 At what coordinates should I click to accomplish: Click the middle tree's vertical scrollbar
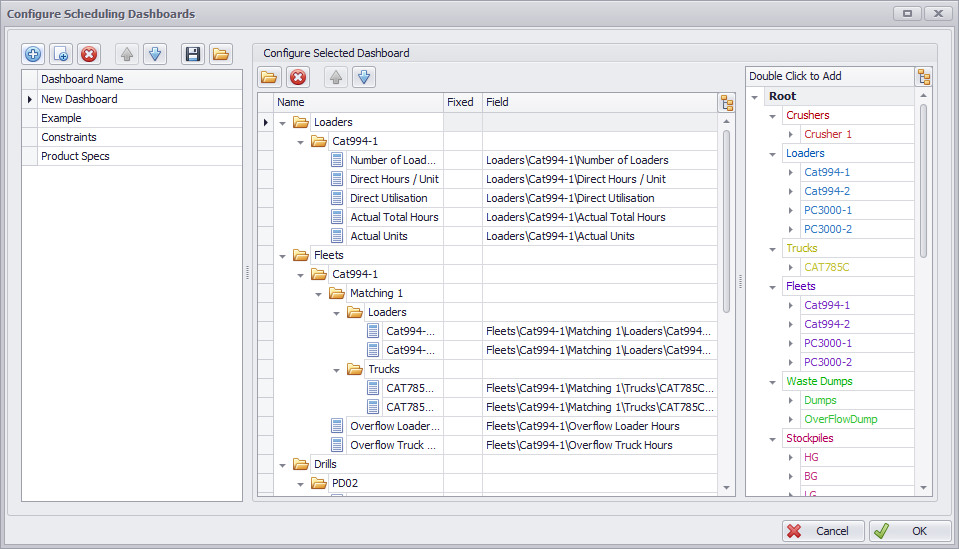[726, 220]
